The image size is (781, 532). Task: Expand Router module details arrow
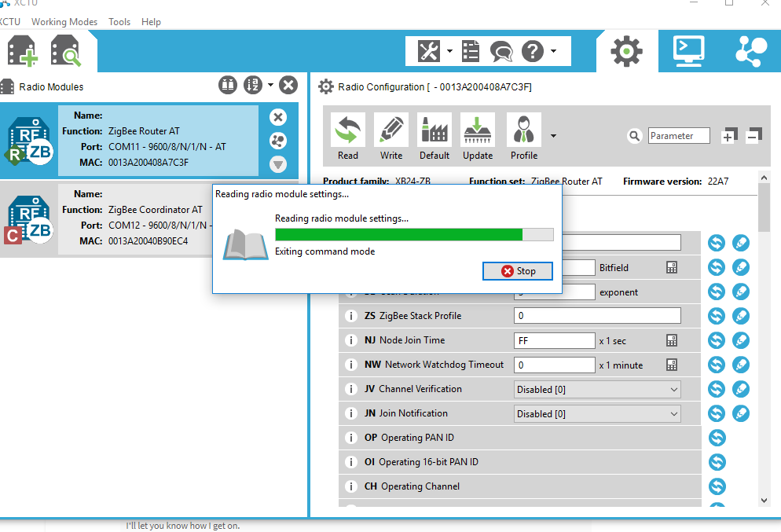point(278,164)
